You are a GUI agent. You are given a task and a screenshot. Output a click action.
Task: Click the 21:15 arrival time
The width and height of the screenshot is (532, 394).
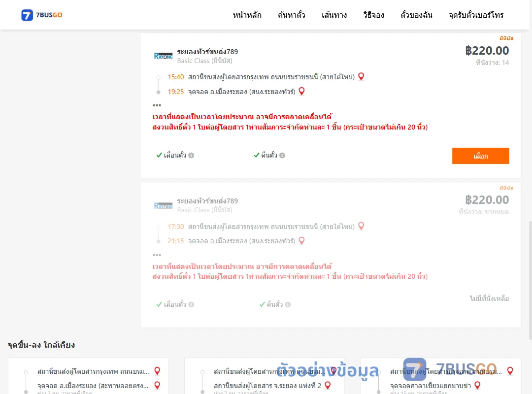click(x=176, y=241)
